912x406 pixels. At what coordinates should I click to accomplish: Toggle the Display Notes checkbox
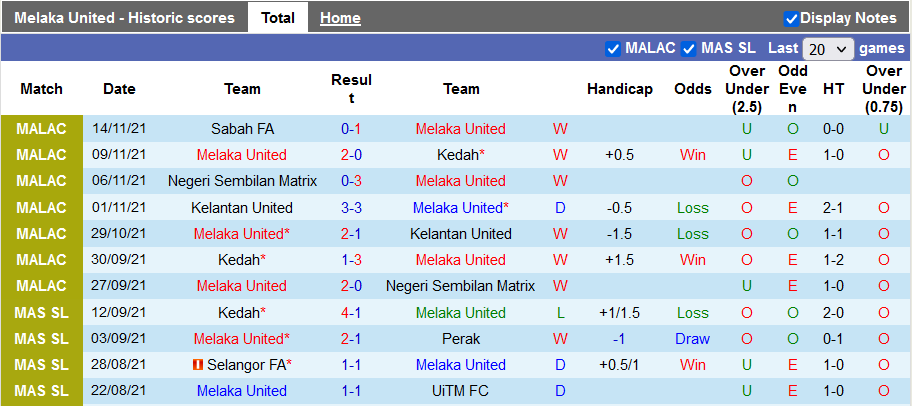pyautogui.click(x=791, y=18)
